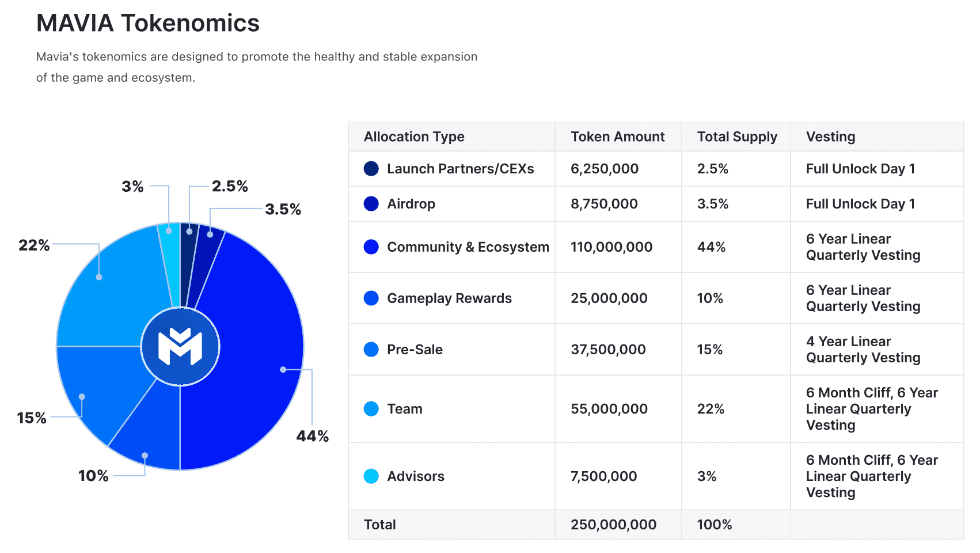Click the MAVIA Tokenomics heading
Image resolution: width=980 pixels, height=553 pixels.
pos(148,23)
